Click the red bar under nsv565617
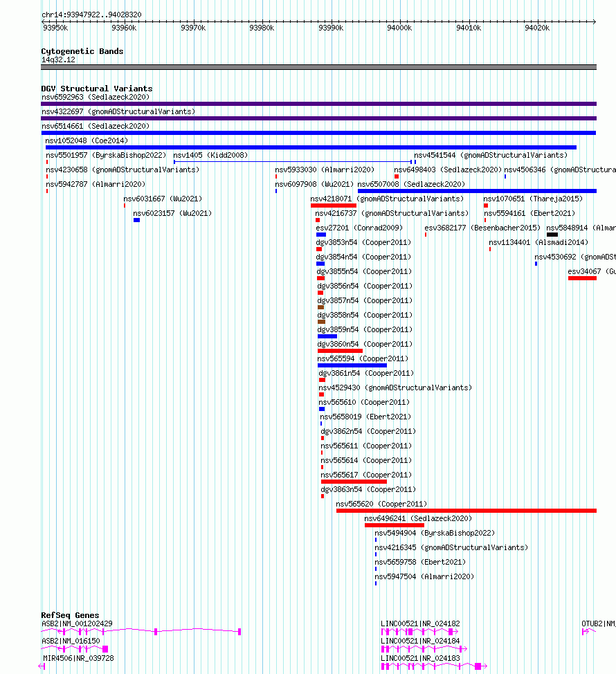 click(354, 482)
